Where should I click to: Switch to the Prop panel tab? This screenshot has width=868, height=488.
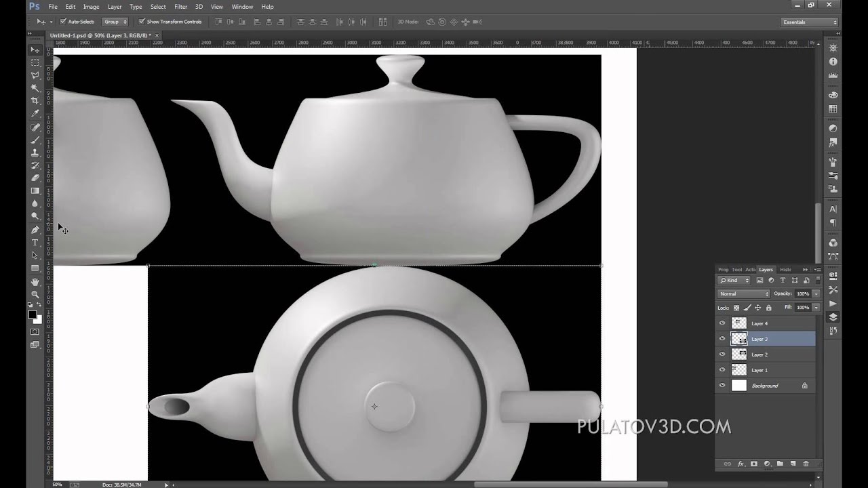[724, 270]
